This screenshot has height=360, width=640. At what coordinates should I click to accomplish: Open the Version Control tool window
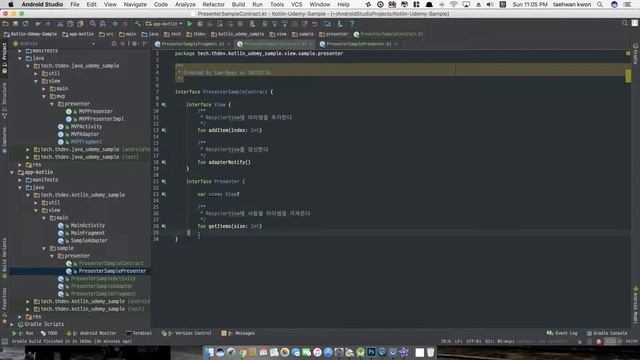point(186,333)
